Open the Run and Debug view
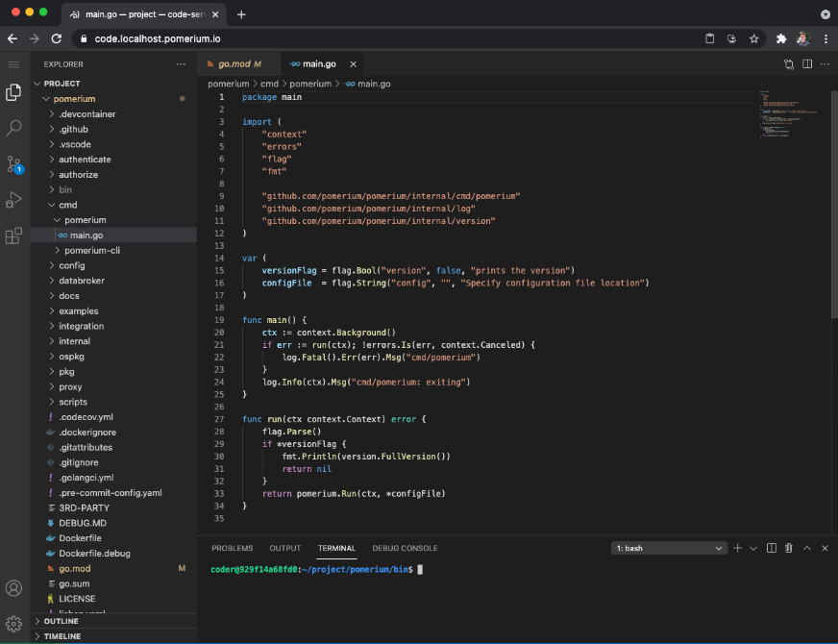This screenshot has height=644, width=838. (x=13, y=200)
